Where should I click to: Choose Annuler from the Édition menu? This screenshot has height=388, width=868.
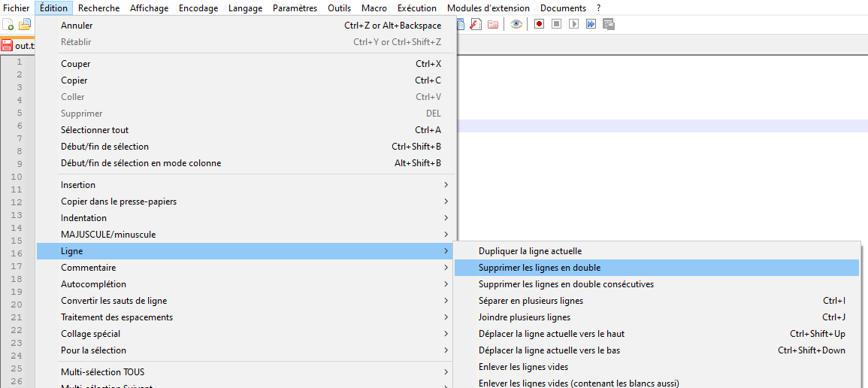point(246,26)
